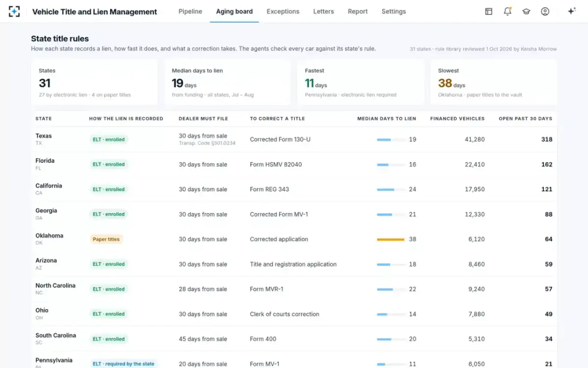Click Oklahoma's orange median days bar
Screen dimensions: 588x368
click(391, 239)
